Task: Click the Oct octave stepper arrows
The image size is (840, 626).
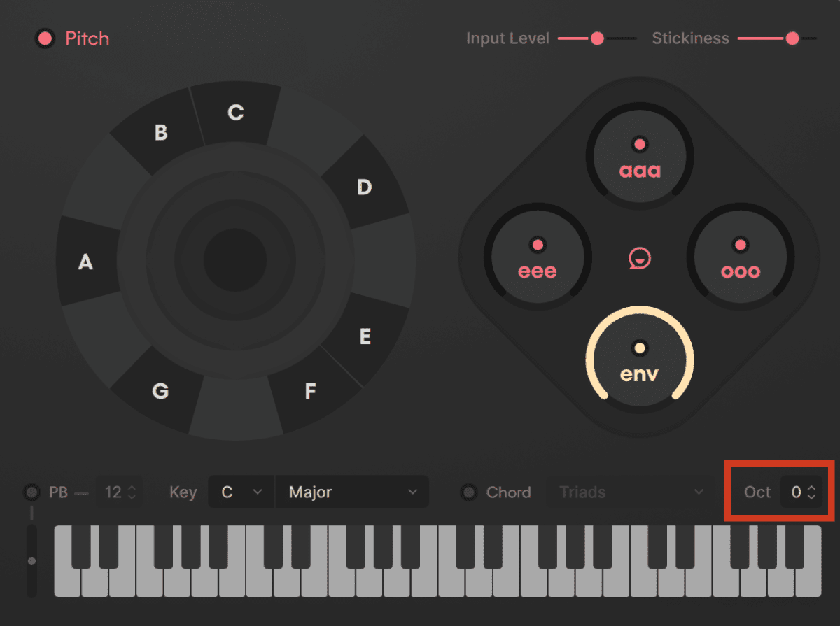Action: pyautogui.click(x=811, y=492)
